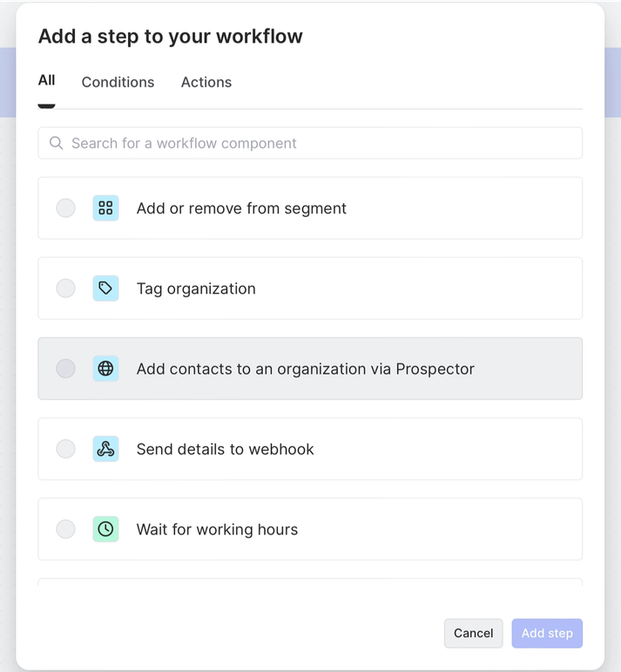
Task: Open the Conditions tab
Action: (118, 82)
